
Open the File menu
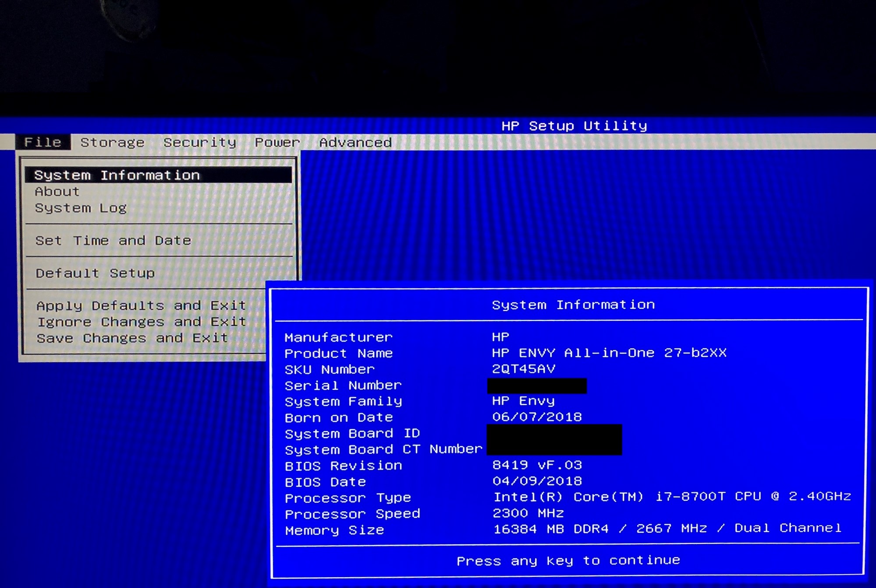(x=43, y=142)
